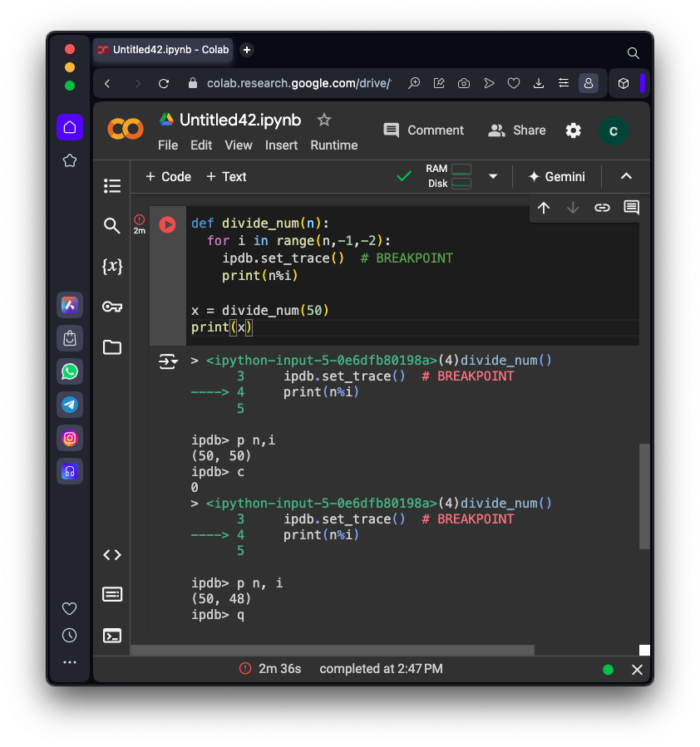Run the code cell with play button
This screenshot has height=747, width=700.
coord(167,224)
